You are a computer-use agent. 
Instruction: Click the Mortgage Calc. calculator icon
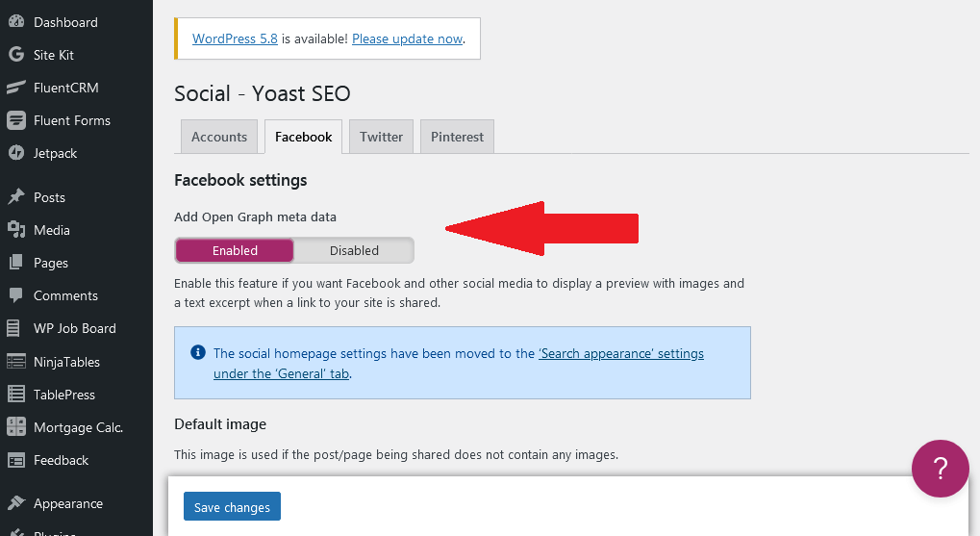pyautogui.click(x=15, y=427)
